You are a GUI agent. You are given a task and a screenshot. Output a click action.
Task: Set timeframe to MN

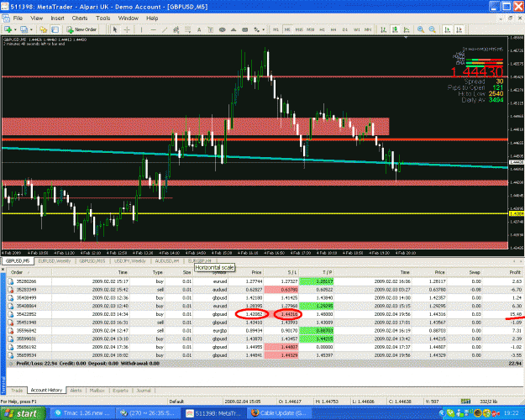(368, 29)
